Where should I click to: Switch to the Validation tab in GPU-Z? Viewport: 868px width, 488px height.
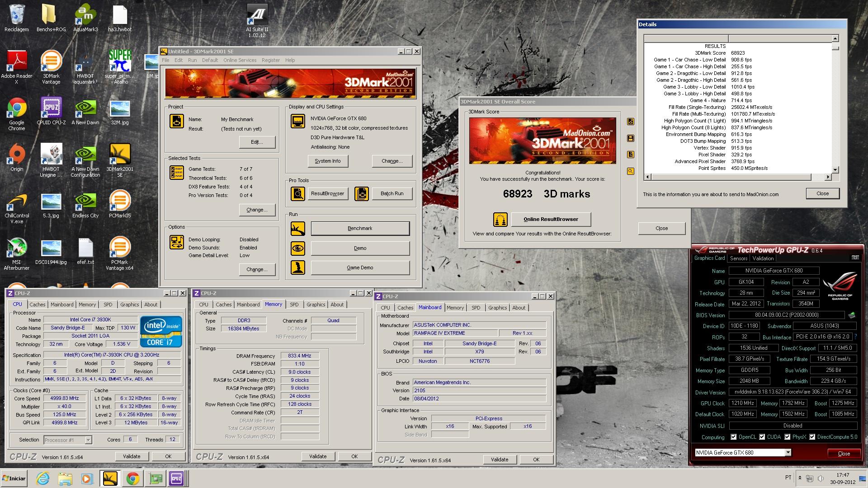pyautogui.click(x=763, y=258)
